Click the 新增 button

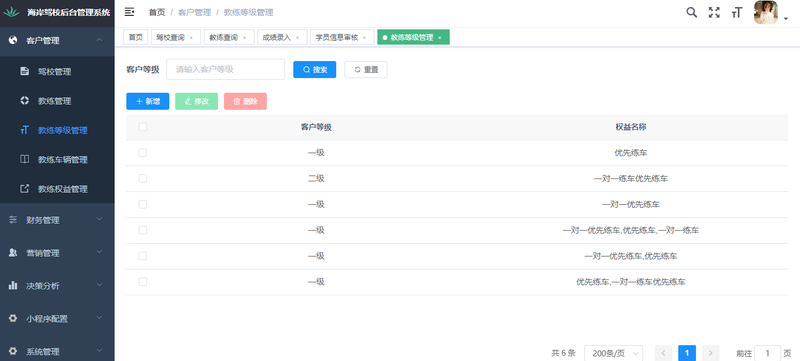(147, 101)
